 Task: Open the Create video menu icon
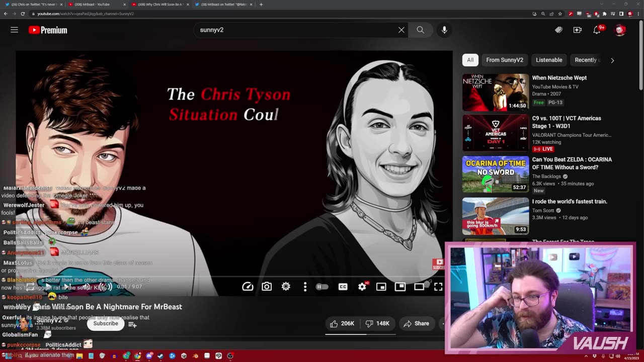click(577, 30)
